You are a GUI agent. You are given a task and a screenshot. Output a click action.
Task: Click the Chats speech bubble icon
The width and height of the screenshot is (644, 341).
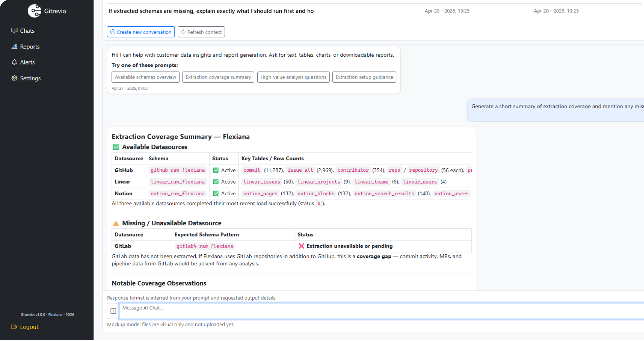click(14, 31)
